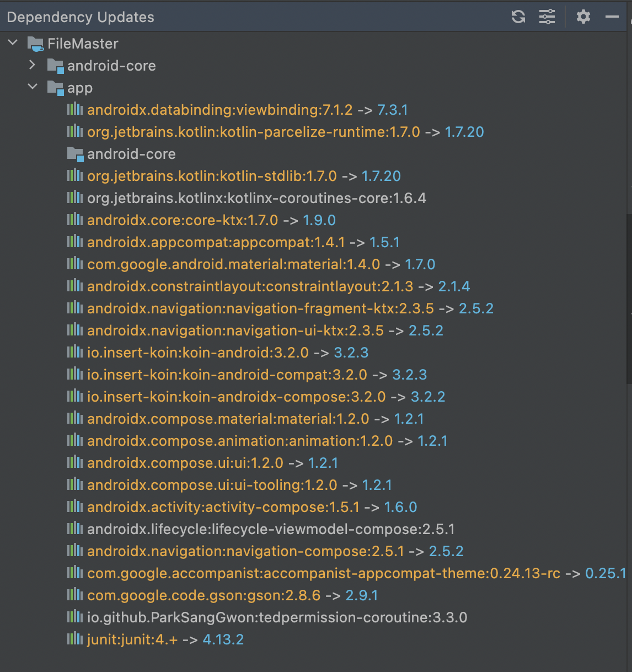The height and width of the screenshot is (672, 632).
Task: Click the FileMaster project folder icon
Action: click(35, 44)
